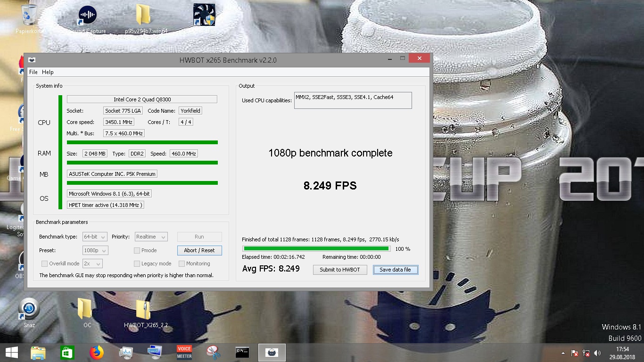Open the p95v294b7.win64 folder
The image size is (644, 362).
click(x=146, y=19)
